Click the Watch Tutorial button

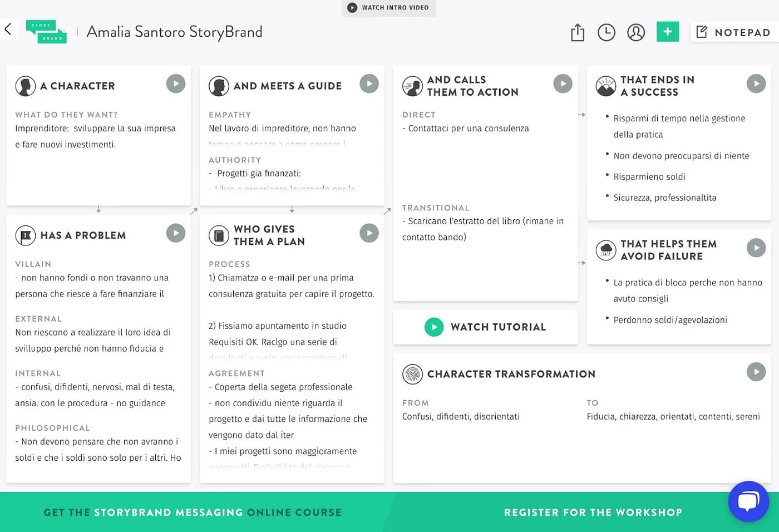pos(486,327)
